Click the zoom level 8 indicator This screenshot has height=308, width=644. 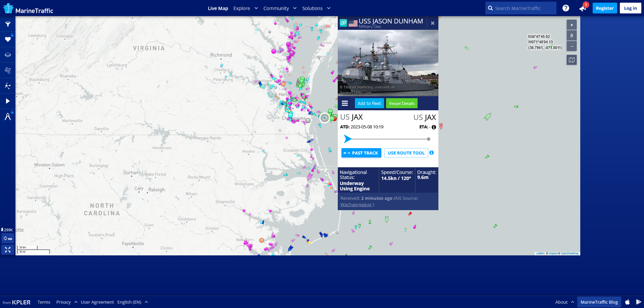[572, 36]
